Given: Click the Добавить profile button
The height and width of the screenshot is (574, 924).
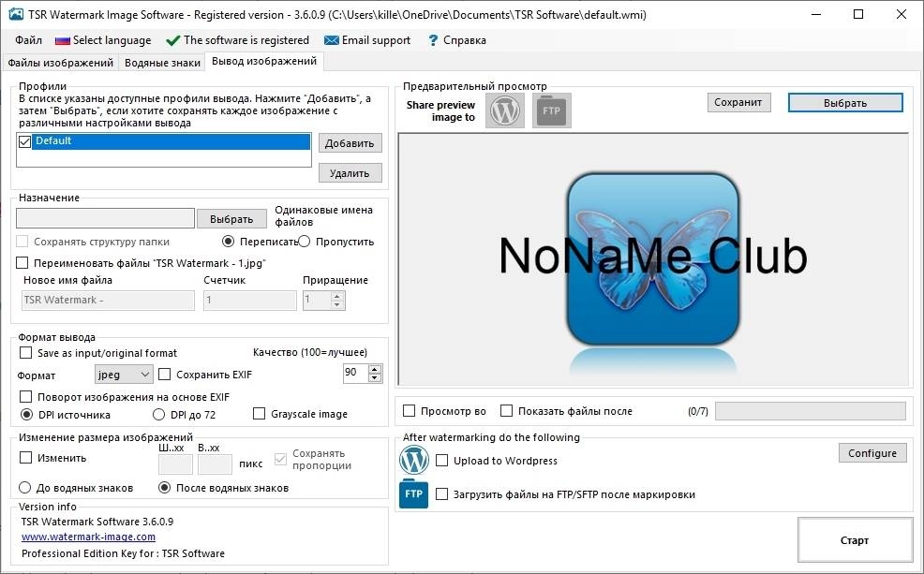Looking at the screenshot, I should [x=350, y=143].
